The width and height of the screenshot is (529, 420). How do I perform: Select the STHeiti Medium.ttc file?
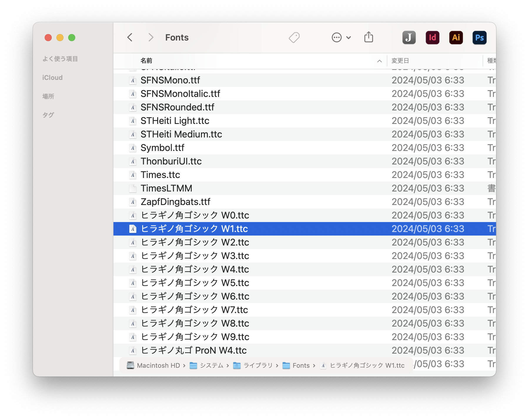point(181,134)
